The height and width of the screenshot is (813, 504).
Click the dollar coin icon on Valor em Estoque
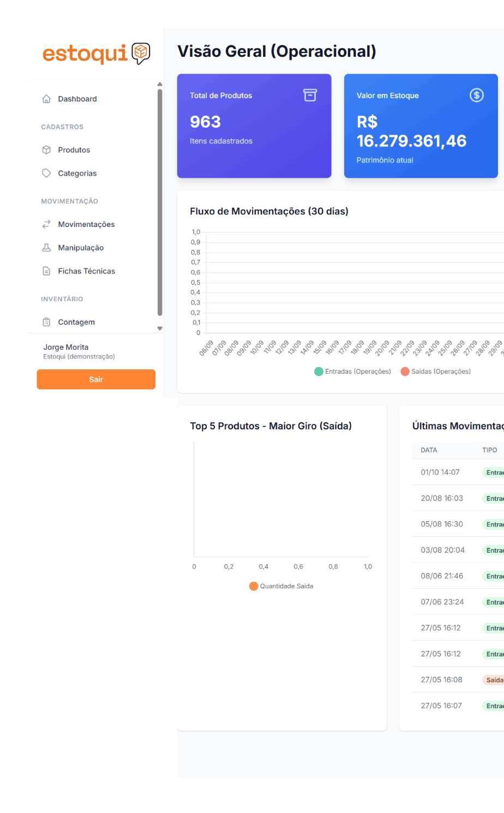tap(477, 95)
